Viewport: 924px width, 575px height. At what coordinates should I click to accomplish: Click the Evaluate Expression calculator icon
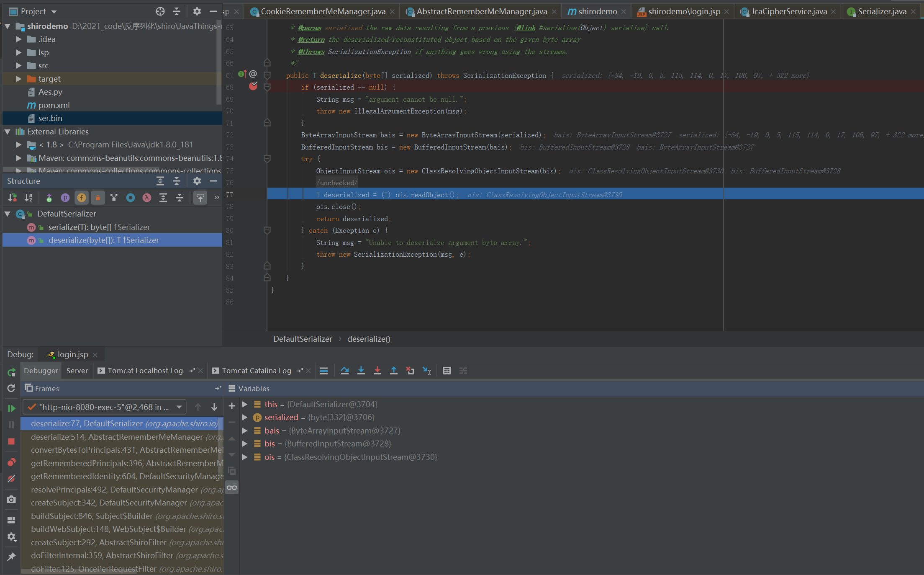click(447, 371)
